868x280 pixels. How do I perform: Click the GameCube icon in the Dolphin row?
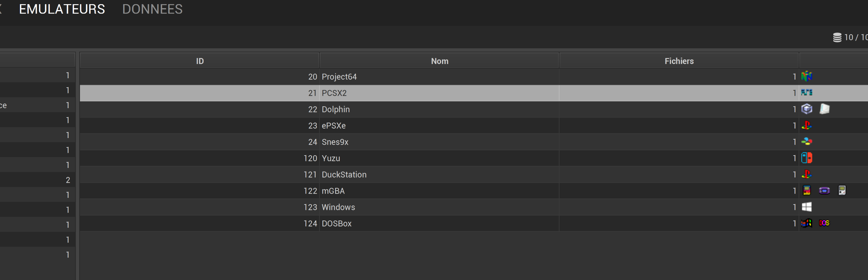point(806,109)
